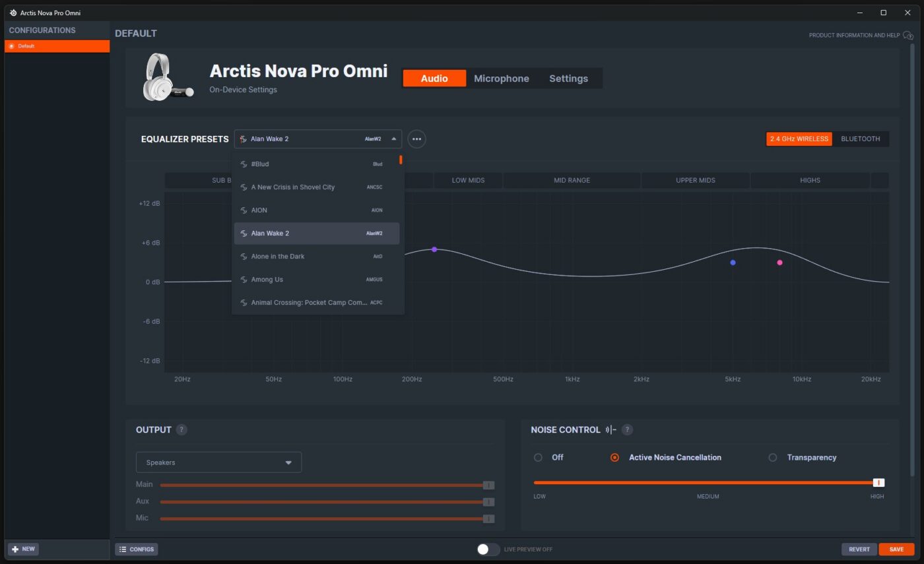Click the noise control mode icon
This screenshot has width=924, height=564.
click(610, 429)
